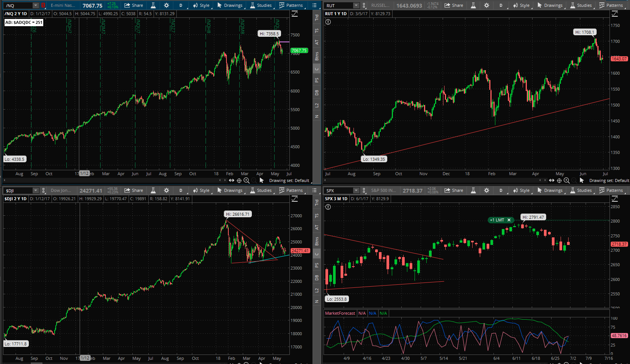Image resolution: width=630 pixels, height=364 pixels.
Task: Click zoom-in magnifier under /NQ chart
Action: tap(247, 180)
